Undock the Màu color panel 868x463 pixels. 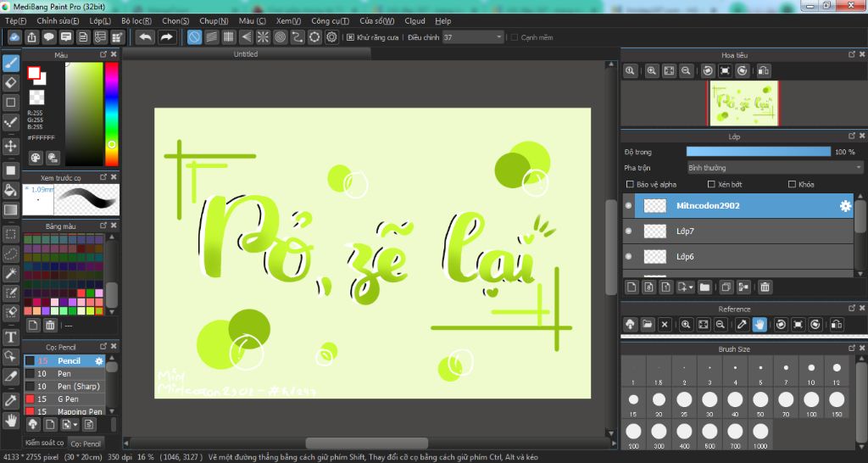(x=103, y=54)
